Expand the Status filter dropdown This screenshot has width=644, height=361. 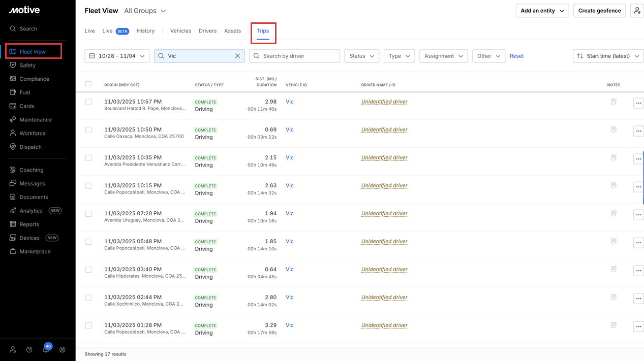361,56
